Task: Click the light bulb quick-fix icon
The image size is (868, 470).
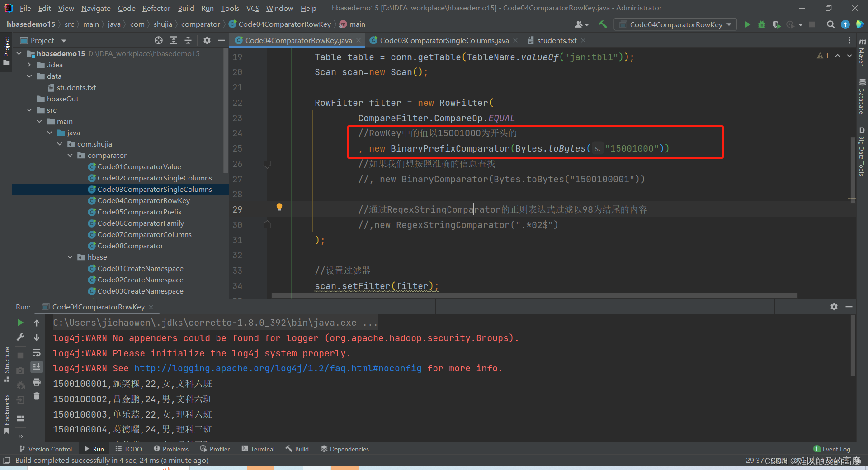Action: pyautogui.click(x=279, y=207)
